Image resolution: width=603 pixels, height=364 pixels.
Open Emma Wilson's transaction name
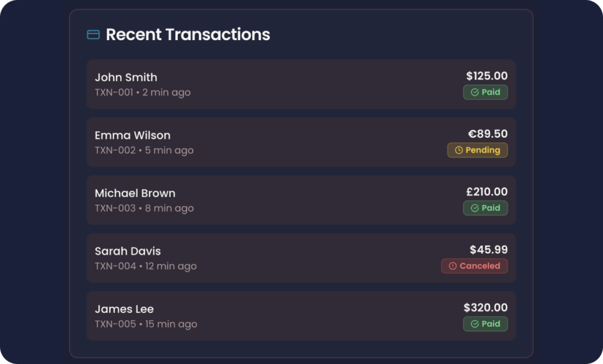pyautogui.click(x=132, y=135)
